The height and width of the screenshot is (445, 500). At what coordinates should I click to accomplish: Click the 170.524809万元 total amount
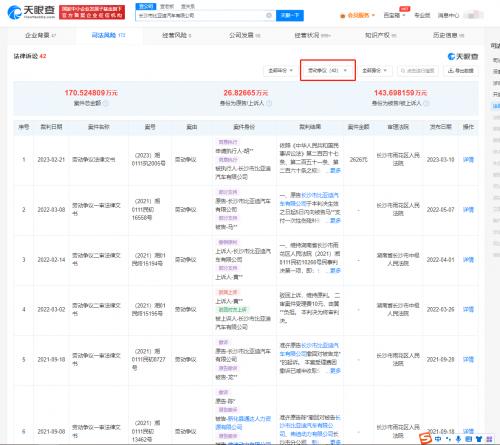[x=91, y=93]
